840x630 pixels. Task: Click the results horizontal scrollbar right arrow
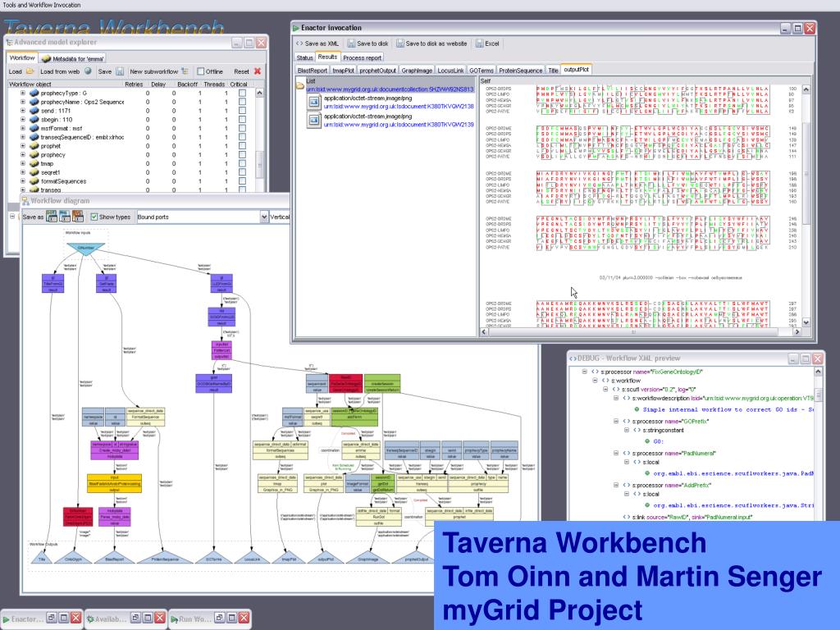point(797,332)
